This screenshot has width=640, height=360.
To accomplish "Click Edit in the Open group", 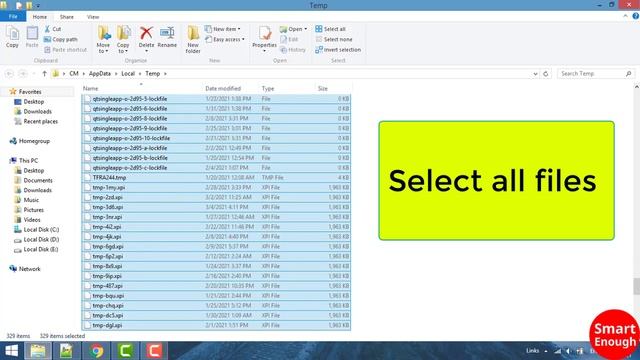I will [x=289, y=40].
